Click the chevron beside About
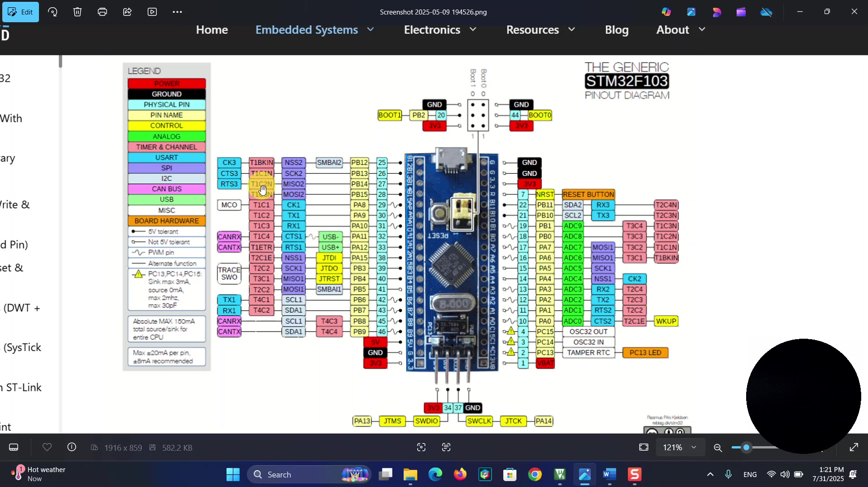 coord(702,29)
